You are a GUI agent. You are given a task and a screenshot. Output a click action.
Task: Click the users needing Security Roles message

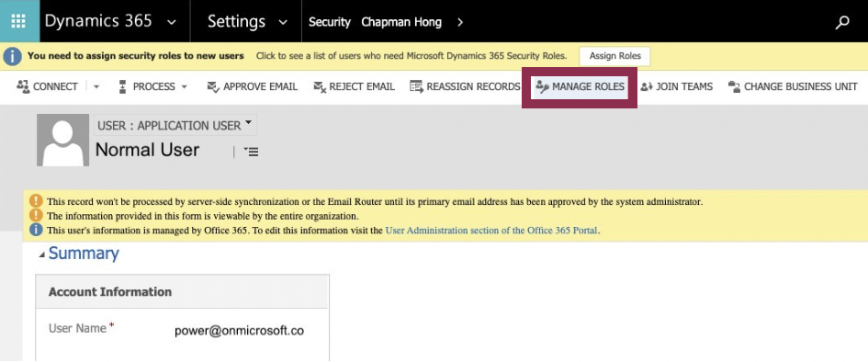[411, 56]
